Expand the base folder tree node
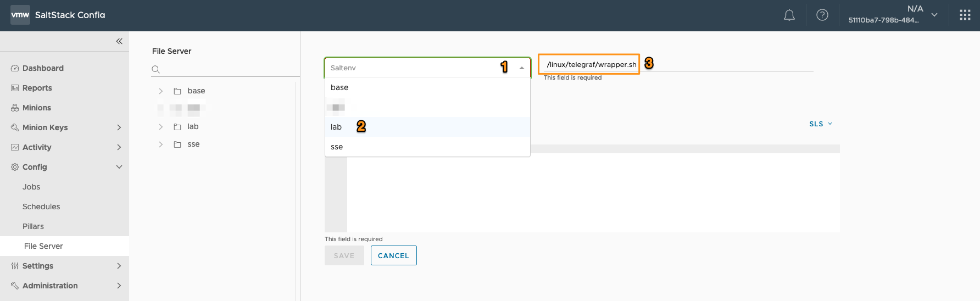This screenshot has height=301, width=980. [160, 91]
